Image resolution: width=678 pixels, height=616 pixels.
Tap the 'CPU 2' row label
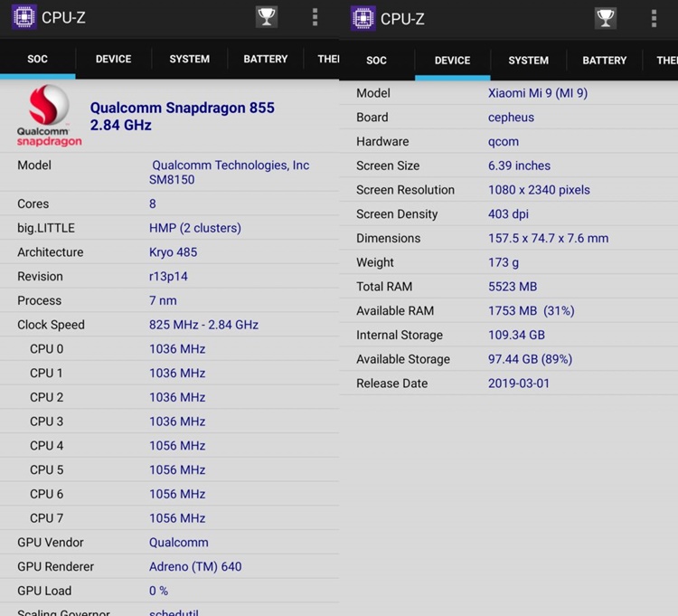pos(47,397)
